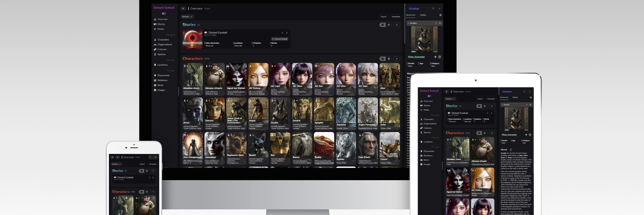This screenshot has height=215, width=644.
Task: Open Distant Eyeball story options on phone
Action: click(153, 177)
